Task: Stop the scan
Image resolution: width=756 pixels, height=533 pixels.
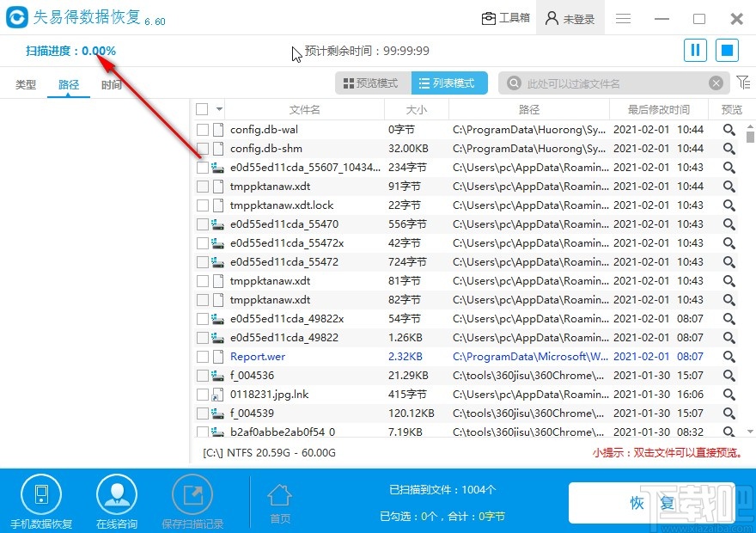Action: [x=727, y=50]
